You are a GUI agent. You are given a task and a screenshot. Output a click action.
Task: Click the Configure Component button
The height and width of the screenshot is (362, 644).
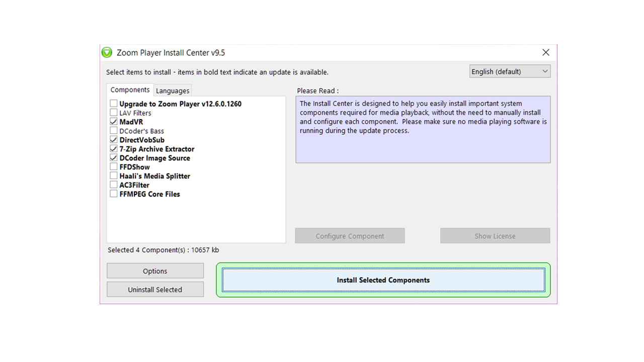(x=350, y=236)
